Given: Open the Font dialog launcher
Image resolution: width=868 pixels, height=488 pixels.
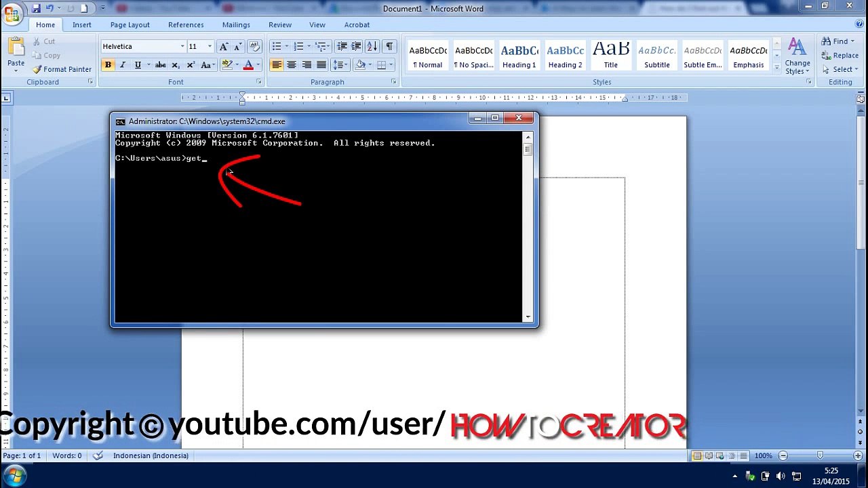Looking at the screenshot, I should coord(259,82).
